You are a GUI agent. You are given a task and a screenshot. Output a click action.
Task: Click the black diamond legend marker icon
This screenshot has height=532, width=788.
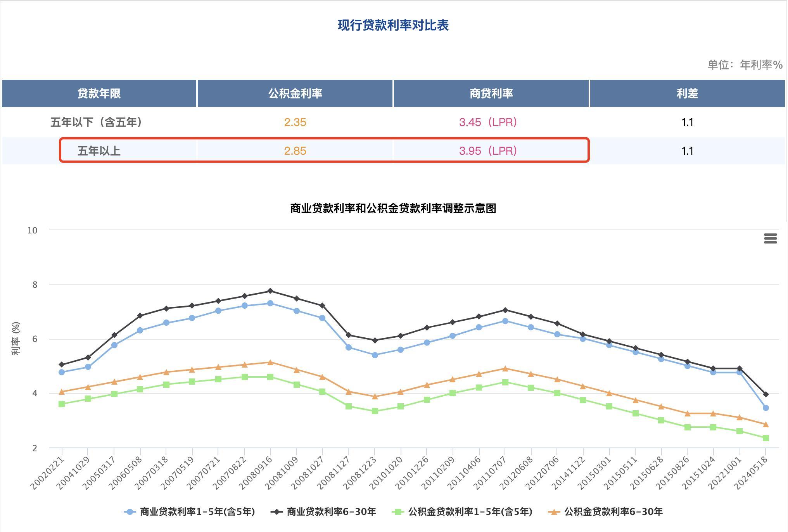coord(276,512)
